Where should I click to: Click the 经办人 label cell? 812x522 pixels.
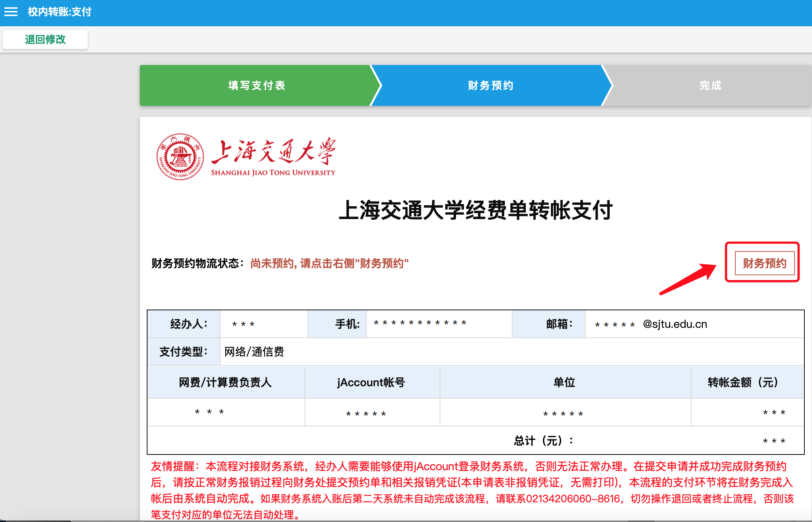point(184,324)
